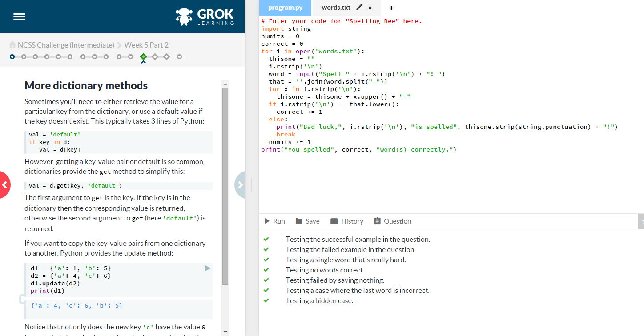644x336 pixels.
Task: Click 'Testing failed by saying nothing.' result
Action: pyautogui.click(x=335, y=280)
